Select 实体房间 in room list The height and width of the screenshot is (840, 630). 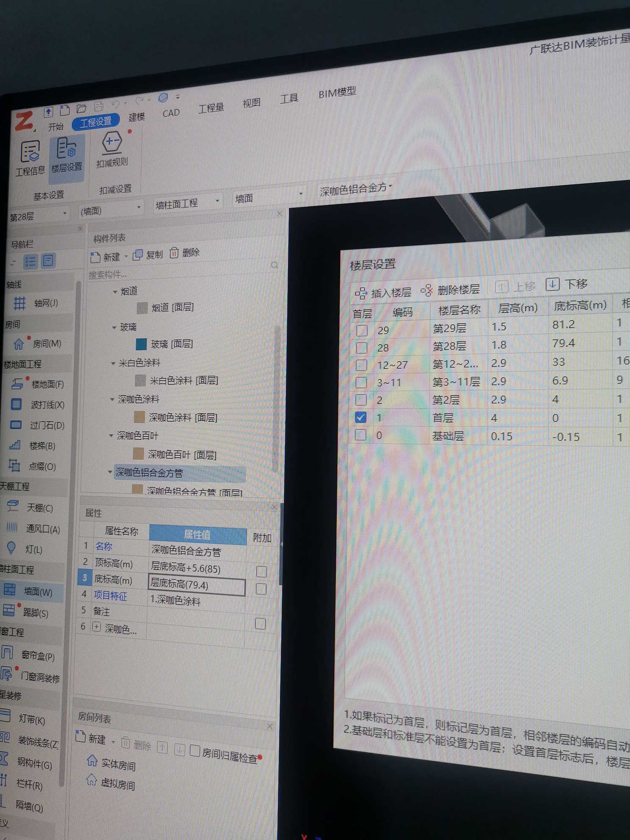tap(111, 763)
